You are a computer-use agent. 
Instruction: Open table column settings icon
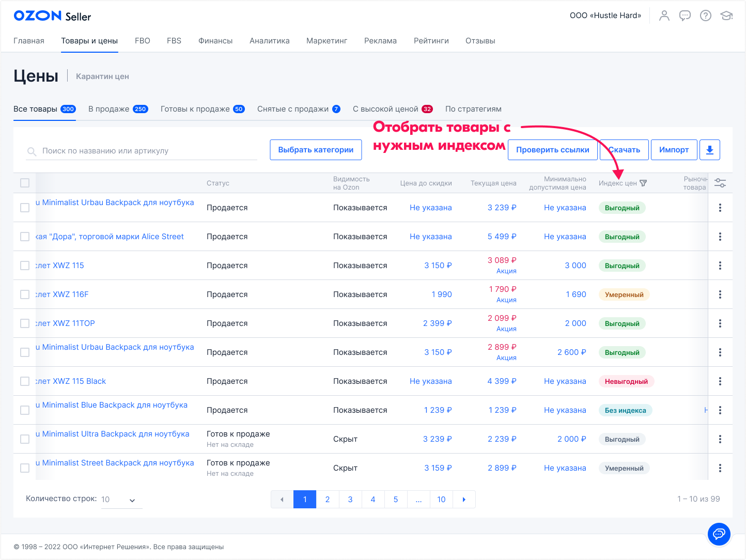point(720,183)
